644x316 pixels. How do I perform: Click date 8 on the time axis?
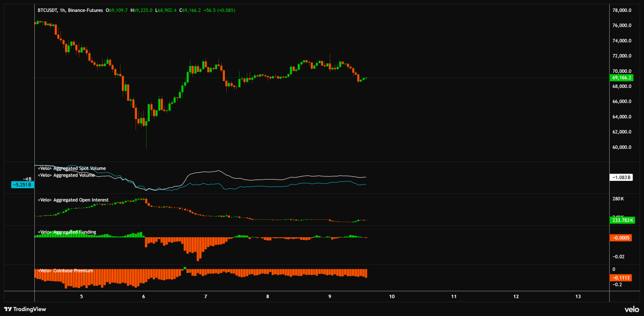pos(268,296)
